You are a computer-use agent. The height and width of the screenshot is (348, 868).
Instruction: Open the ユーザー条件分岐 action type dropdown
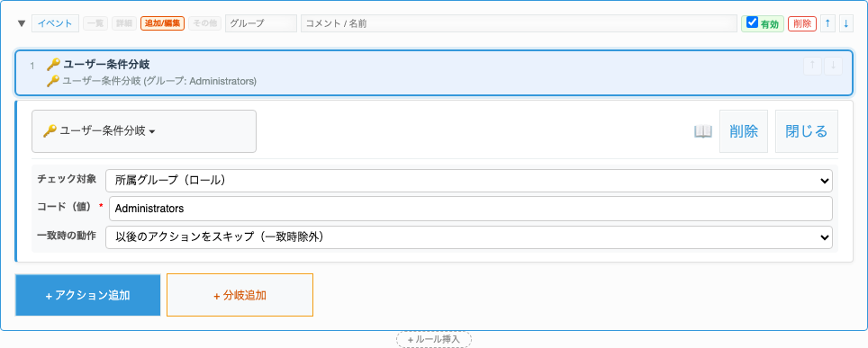pyautogui.click(x=144, y=131)
